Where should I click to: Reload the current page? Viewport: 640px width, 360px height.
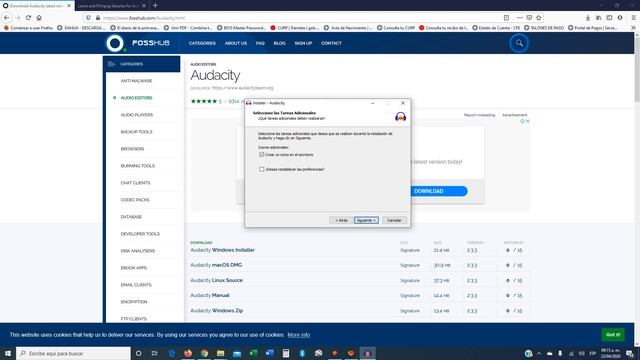(28, 18)
